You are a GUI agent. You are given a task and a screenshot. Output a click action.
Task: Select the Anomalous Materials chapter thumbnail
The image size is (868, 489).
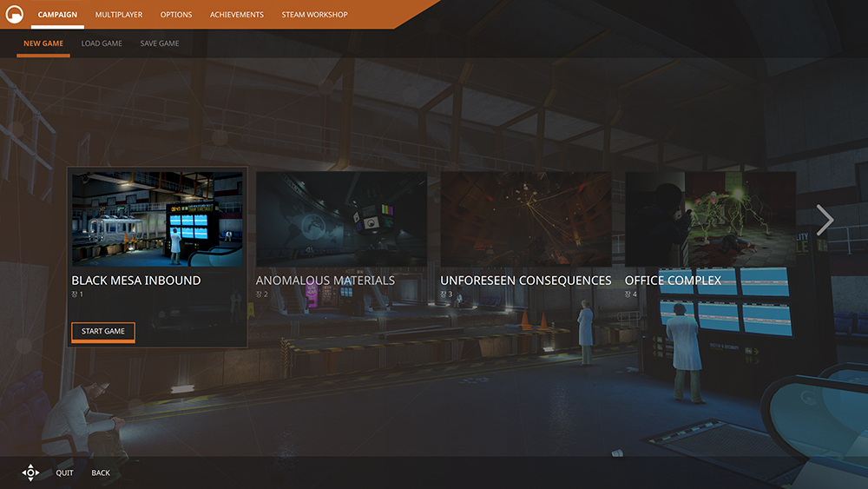pos(341,219)
